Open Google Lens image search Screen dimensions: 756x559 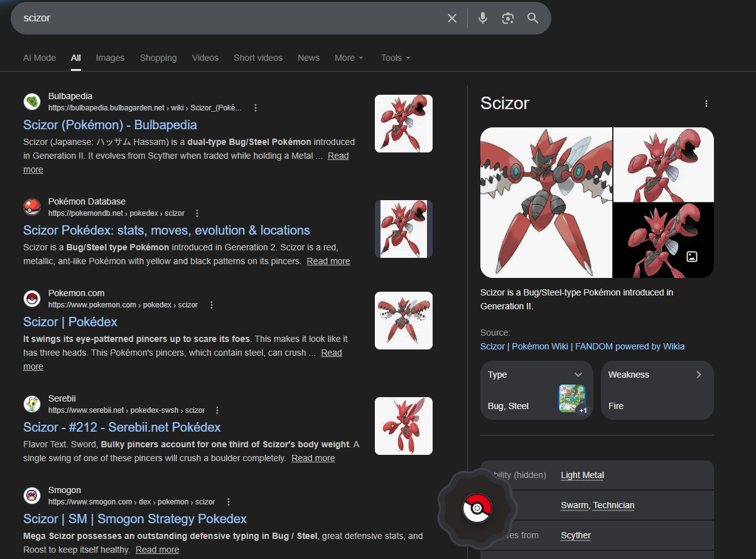[x=508, y=18]
